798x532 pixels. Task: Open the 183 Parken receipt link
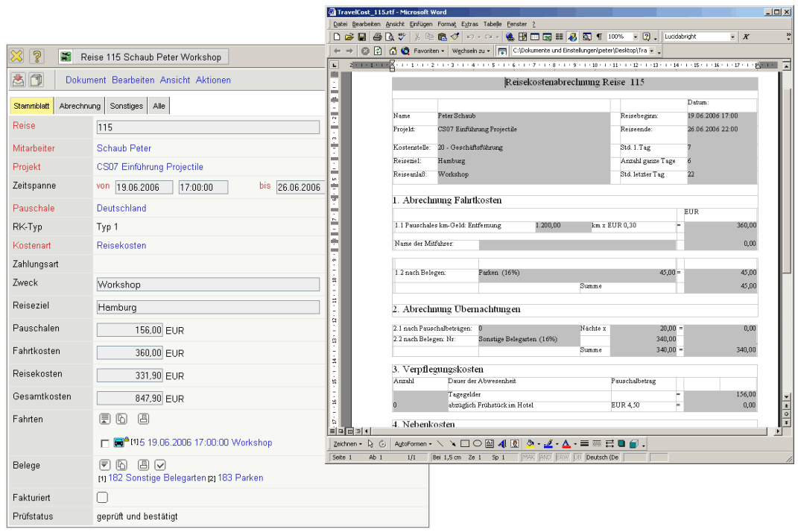240,478
